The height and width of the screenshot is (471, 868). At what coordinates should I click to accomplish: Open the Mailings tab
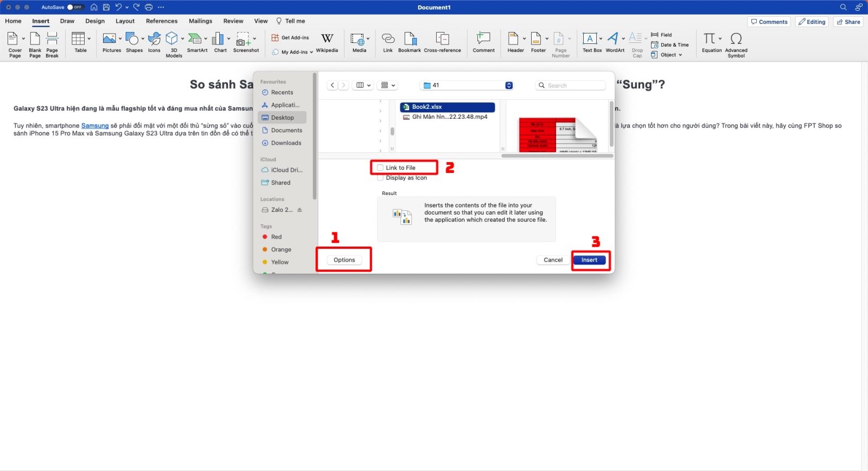coord(201,21)
